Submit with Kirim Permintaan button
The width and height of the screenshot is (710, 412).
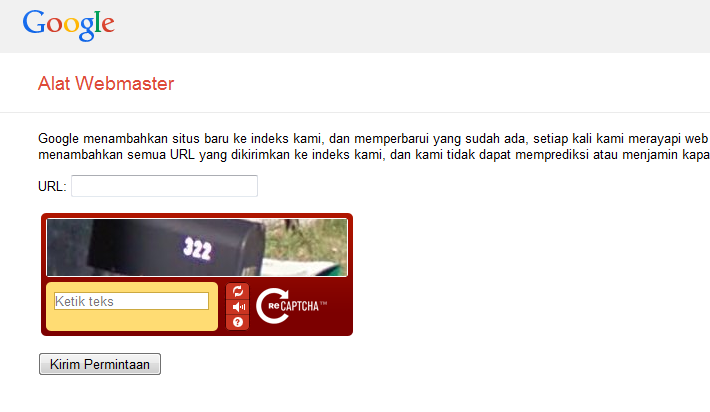click(x=100, y=364)
